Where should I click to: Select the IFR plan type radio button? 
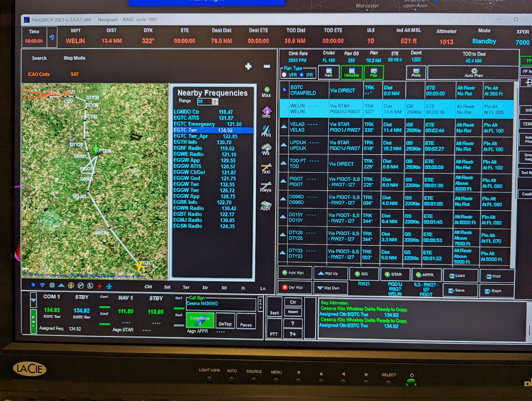point(301,75)
